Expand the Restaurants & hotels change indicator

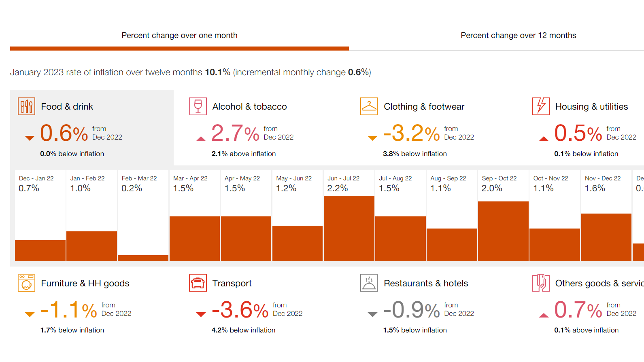point(372,314)
